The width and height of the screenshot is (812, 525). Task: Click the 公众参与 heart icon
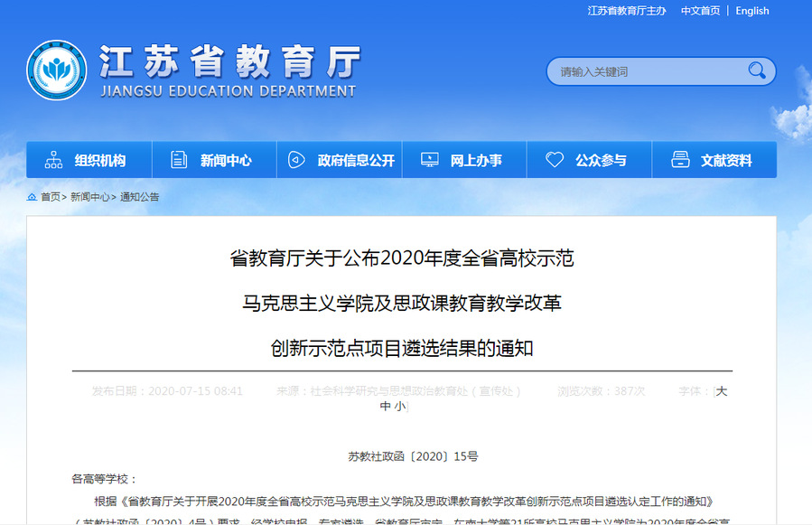tap(555, 160)
